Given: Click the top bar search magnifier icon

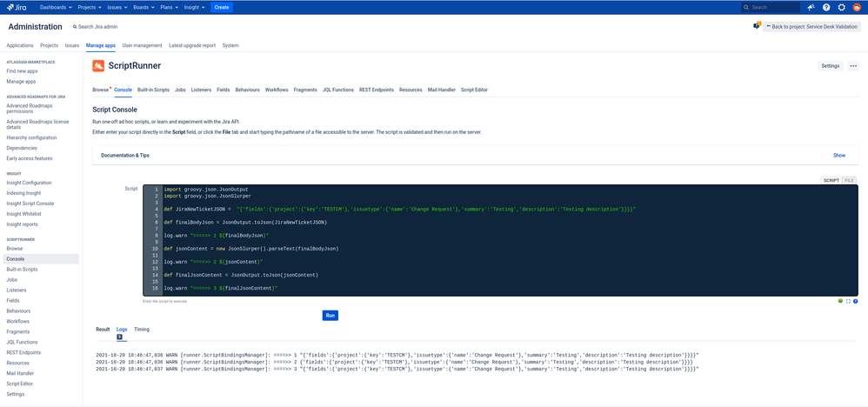Looking at the screenshot, I should [747, 8].
